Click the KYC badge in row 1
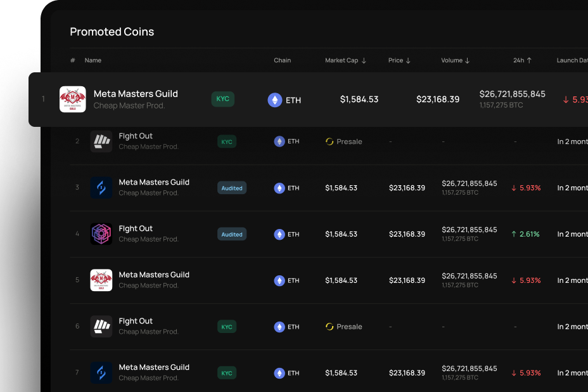The height and width of the screenshot is (392, 588). (223, 99)
